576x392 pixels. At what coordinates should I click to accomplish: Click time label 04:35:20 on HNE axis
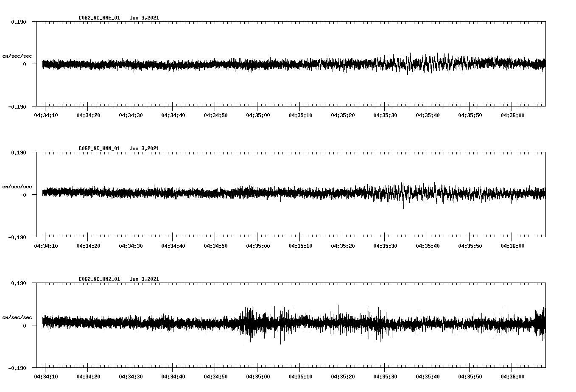pos(343,115)
